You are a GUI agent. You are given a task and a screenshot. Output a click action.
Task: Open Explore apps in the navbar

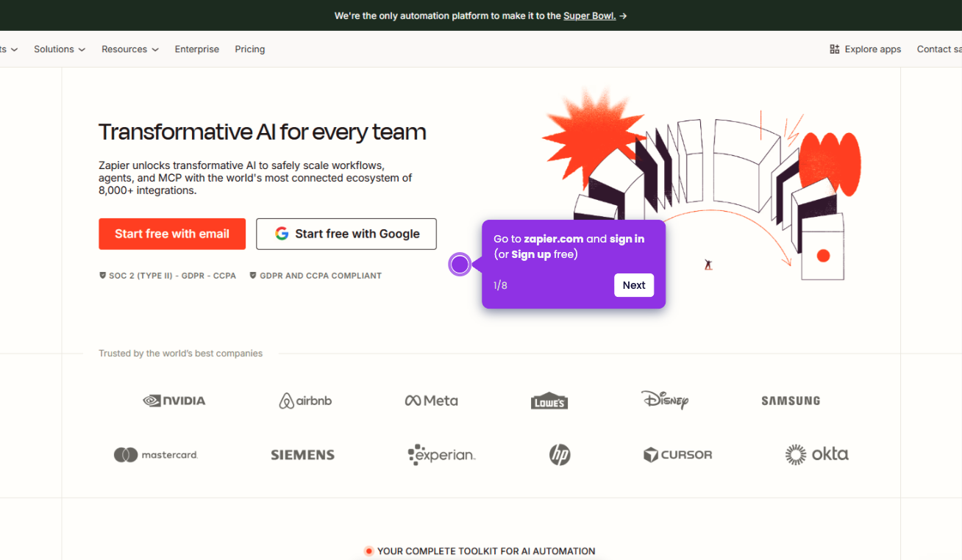click(x=865, y=49)
